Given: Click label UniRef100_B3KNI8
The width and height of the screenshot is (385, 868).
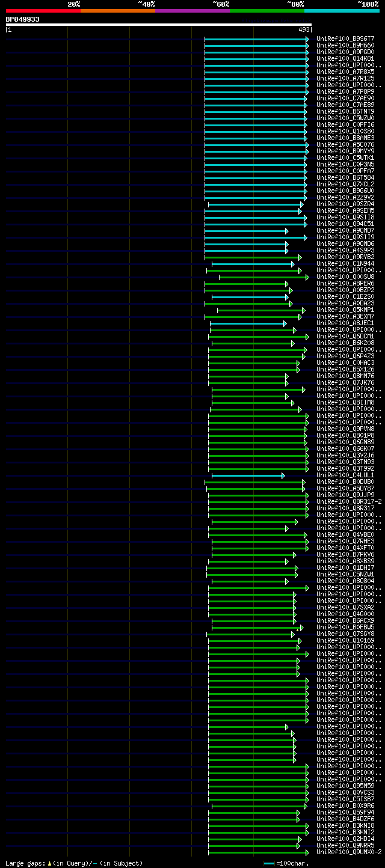Looking at the screenshot, I should click(345, 825).
